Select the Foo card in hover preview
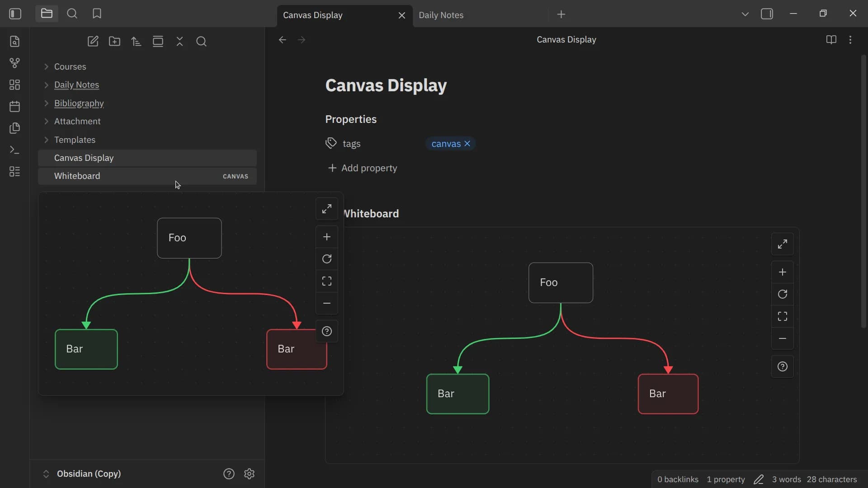Image resolution: width=868 pixels, height=488 pixels. 189,238
